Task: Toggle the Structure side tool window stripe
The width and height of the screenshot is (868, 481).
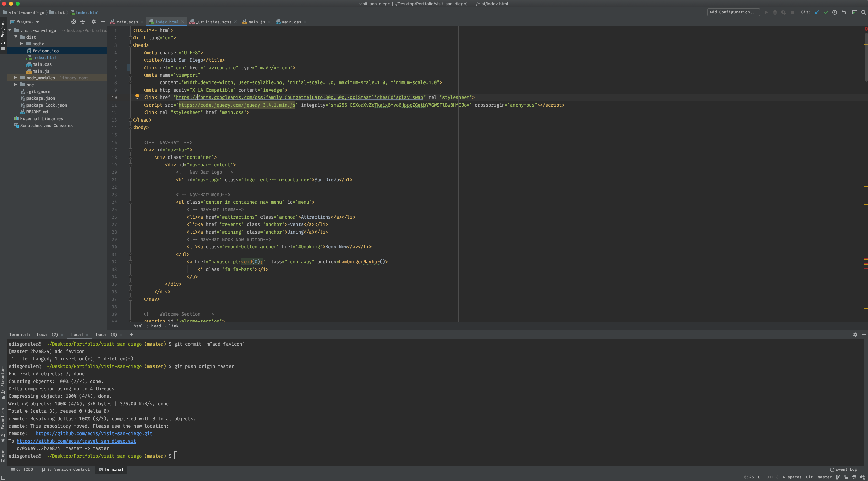Action: point(3,382)
